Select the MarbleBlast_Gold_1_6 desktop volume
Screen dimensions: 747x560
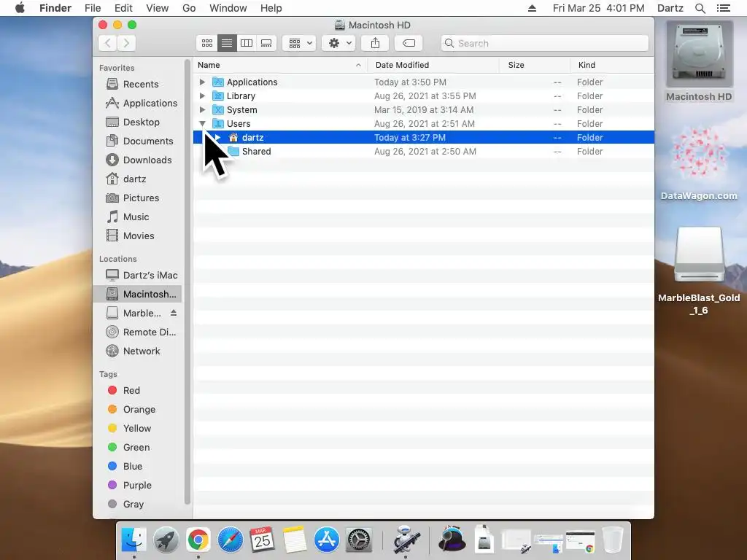point(699,271)
